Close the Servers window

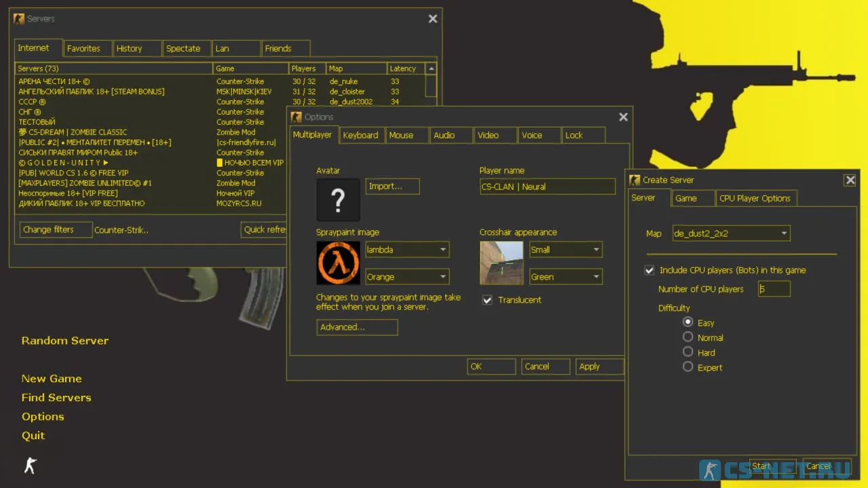coord(433,19)
